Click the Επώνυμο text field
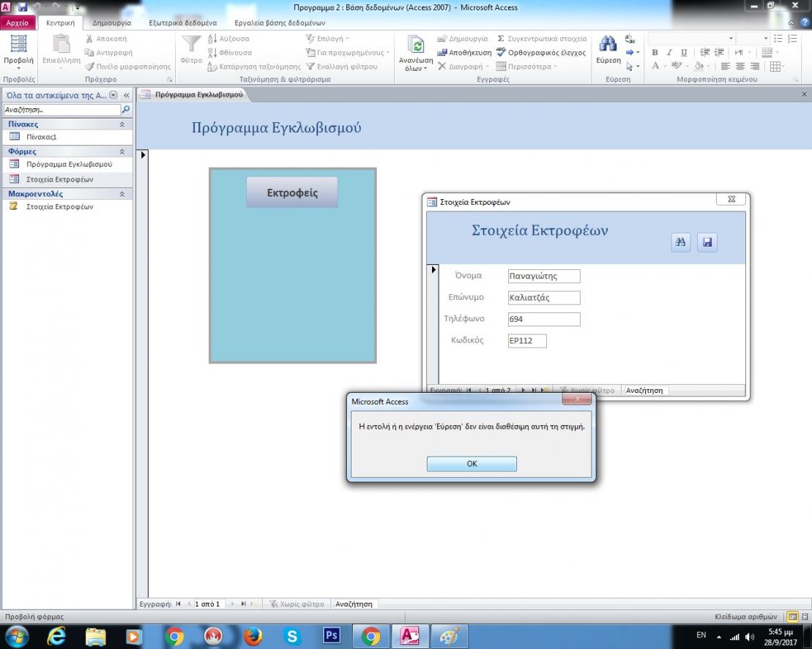The image size is (812, 649). pyautogui.click(x=543, y=298)
